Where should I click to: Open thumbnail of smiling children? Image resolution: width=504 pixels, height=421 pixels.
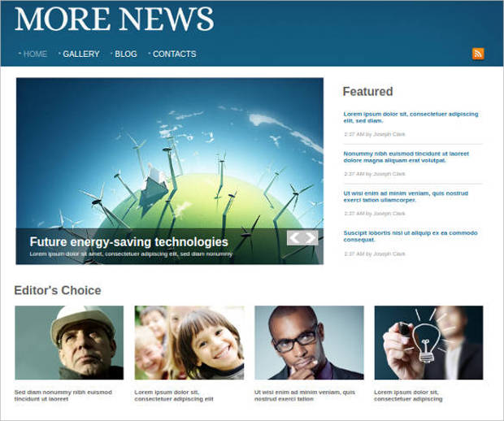(189, 343)
